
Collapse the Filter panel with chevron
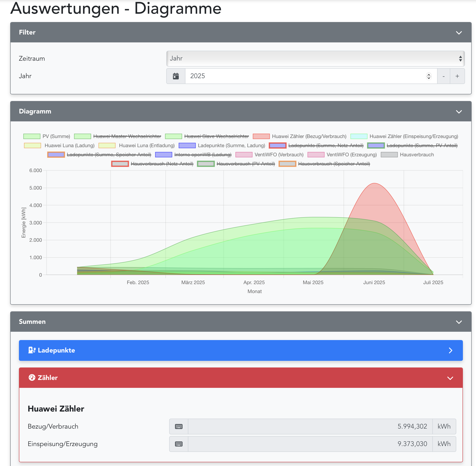(x=459, y=33)
